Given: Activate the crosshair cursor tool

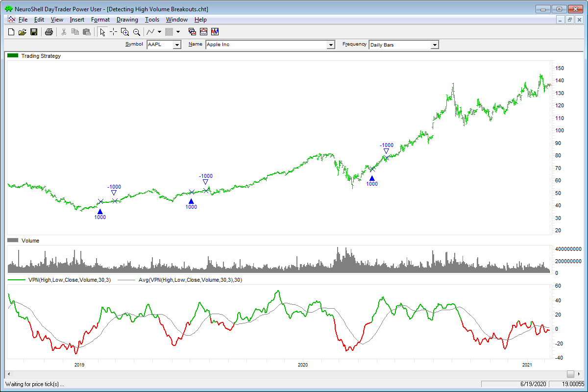Looking at the screenshot, I should [x=113, y=32].
